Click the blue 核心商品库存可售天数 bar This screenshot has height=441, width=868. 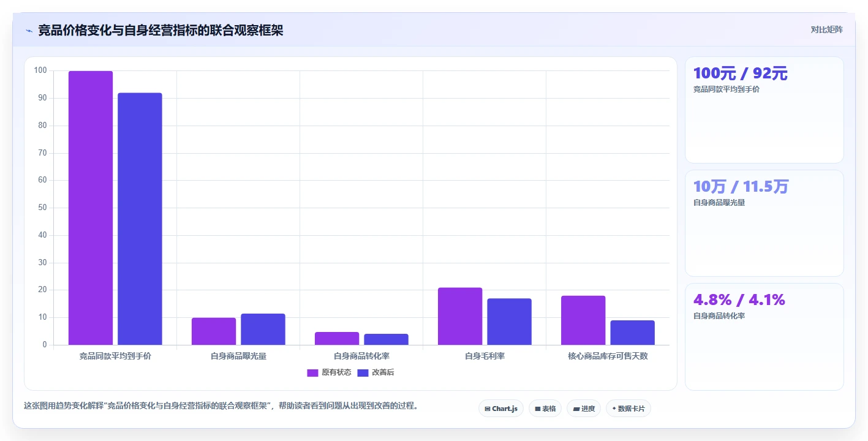(x=632, y=333)
